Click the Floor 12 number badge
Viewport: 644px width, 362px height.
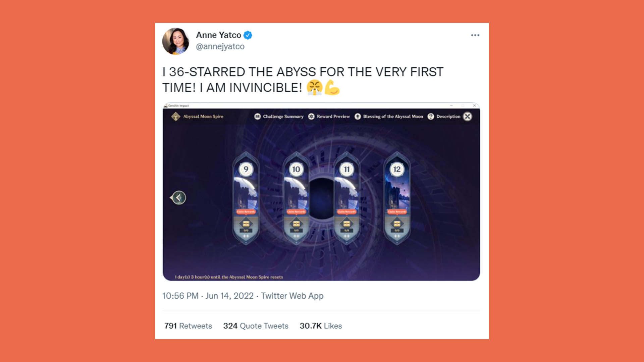pyautogui.click(x=397, y=169)
